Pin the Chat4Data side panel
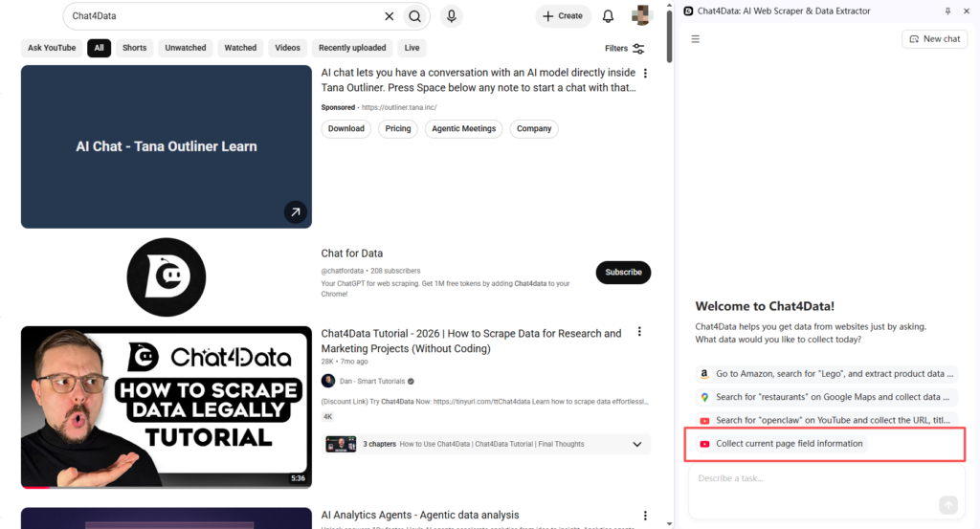 [947, 11]
